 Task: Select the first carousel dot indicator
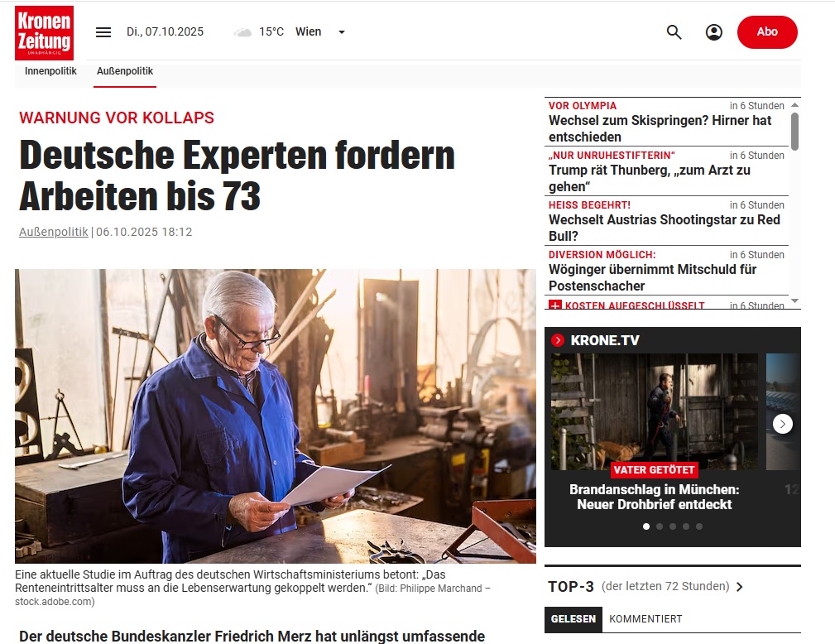pyautogui.click(x=646, y=526)
